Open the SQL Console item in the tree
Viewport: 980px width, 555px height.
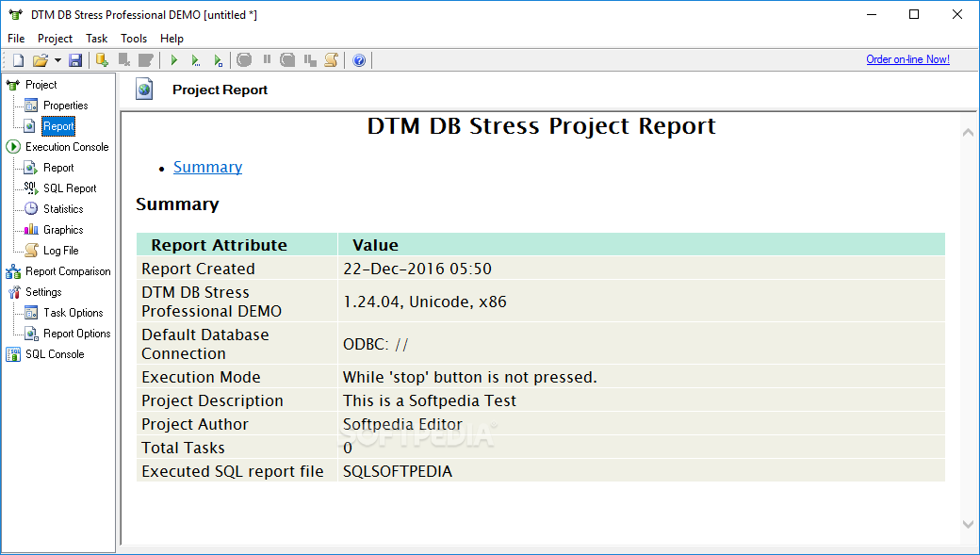55,353
